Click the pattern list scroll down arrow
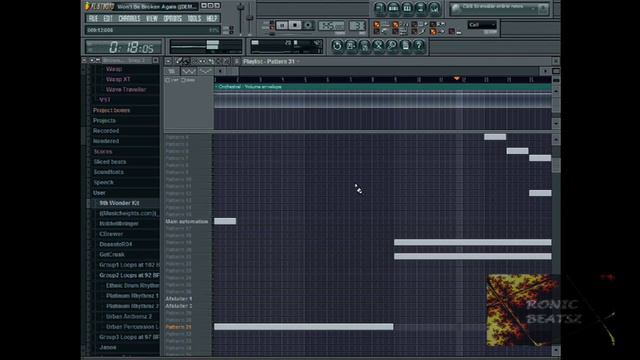 pyautogui.click(x=556, y=351)
